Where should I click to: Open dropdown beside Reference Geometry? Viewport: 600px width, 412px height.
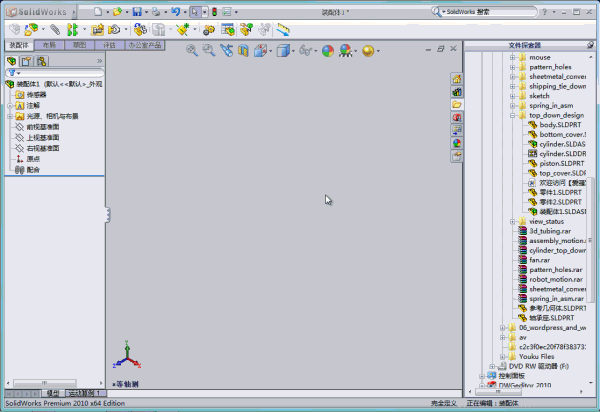point(195,29)
